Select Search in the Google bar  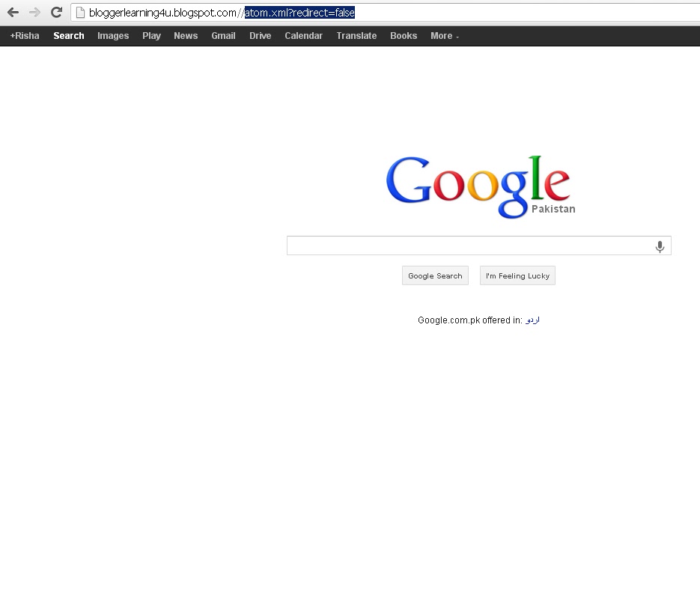pyautogui.click(x=69, y=36)
